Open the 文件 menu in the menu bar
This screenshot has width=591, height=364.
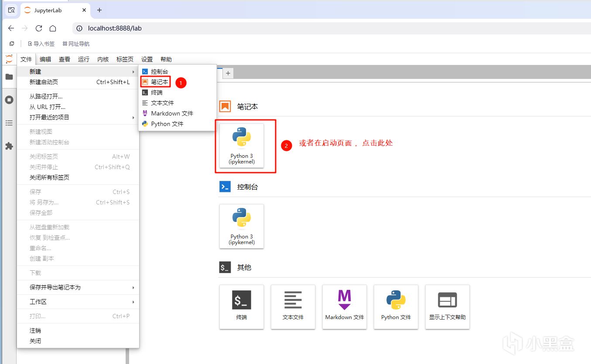point(26,59)
